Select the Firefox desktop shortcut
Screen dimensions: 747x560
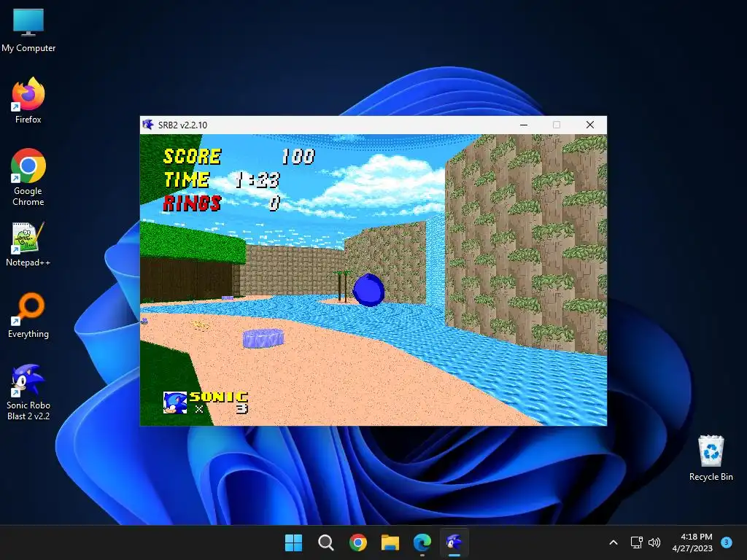pyautogui.click(x=28, y=101)
